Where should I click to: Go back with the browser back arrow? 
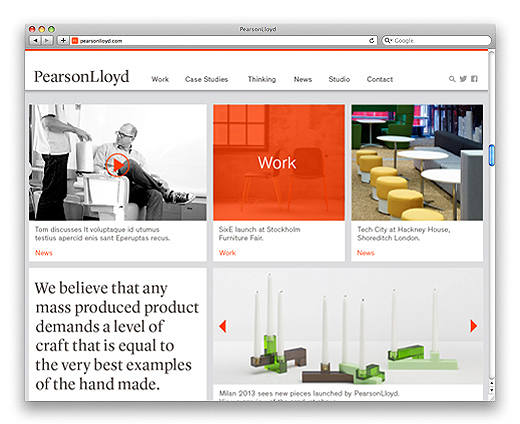tap(35, 41)
